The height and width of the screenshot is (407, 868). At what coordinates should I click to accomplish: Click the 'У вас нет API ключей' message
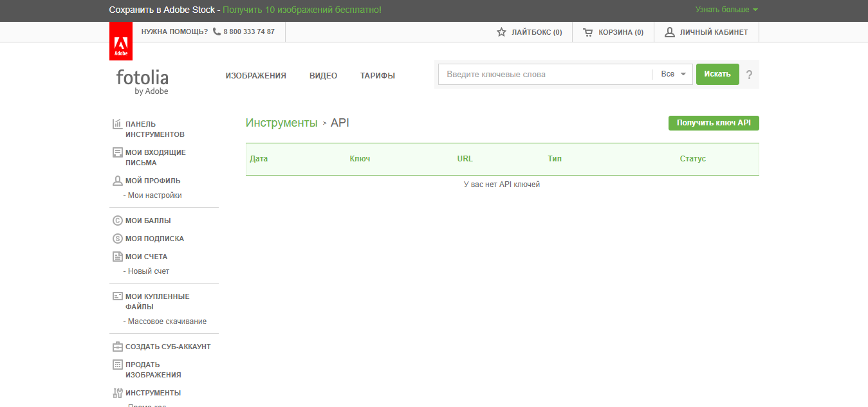pos(502,185)
